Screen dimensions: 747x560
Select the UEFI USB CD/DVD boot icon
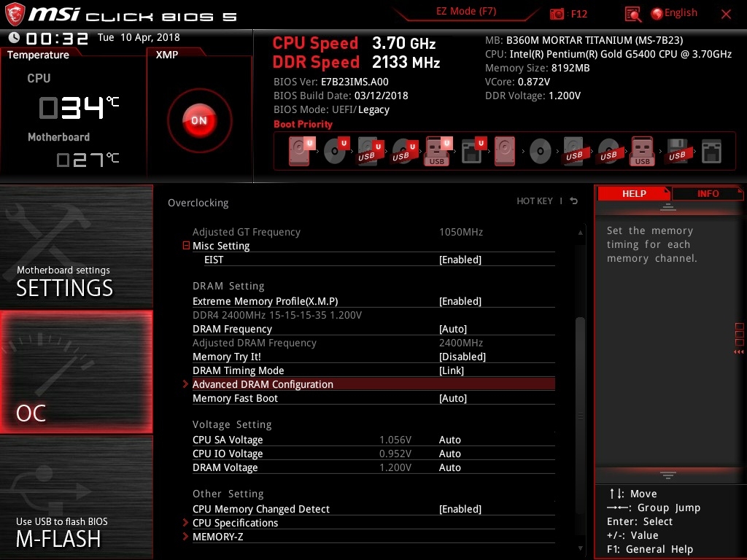coord(405,151)
